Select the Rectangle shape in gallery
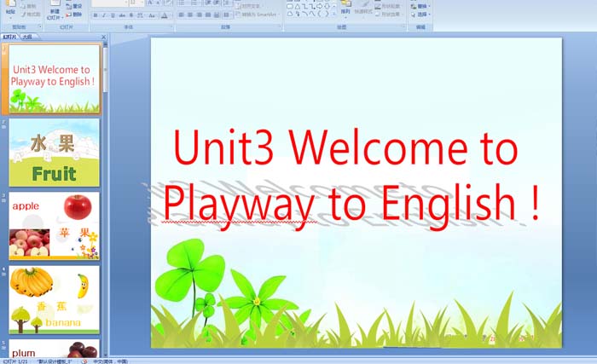The image size is (597, 364). [290, 7]
